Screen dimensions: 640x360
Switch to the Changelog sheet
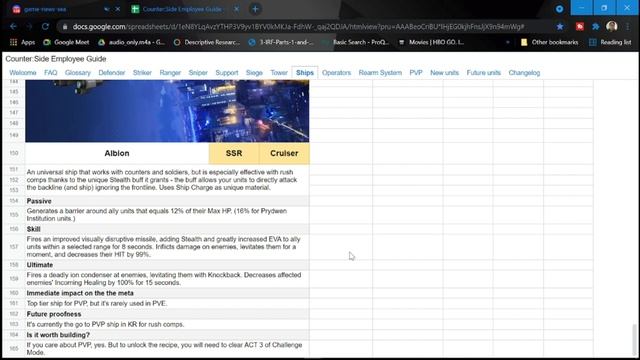pos(524,73)
